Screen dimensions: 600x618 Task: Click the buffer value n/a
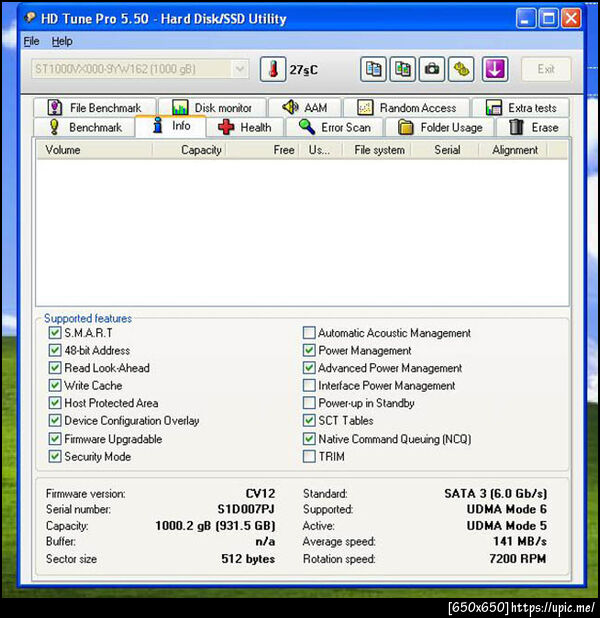click(x=265, y=541)
